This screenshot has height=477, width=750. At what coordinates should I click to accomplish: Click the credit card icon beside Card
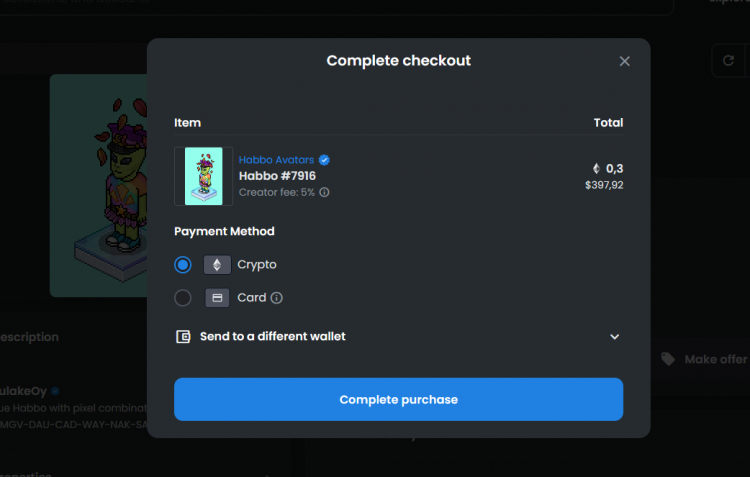pyautogui.click(x=217, y=298)
